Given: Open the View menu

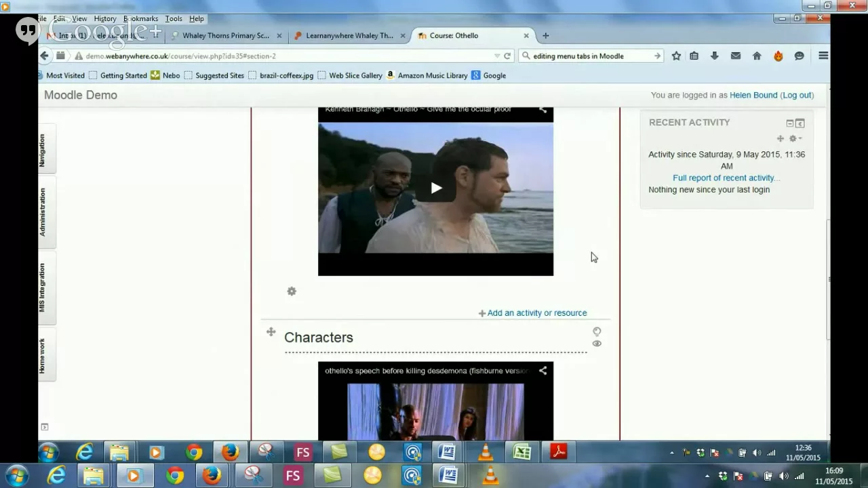Looking at the screenshot, I should pyautogui.click(x=79, y=19).
